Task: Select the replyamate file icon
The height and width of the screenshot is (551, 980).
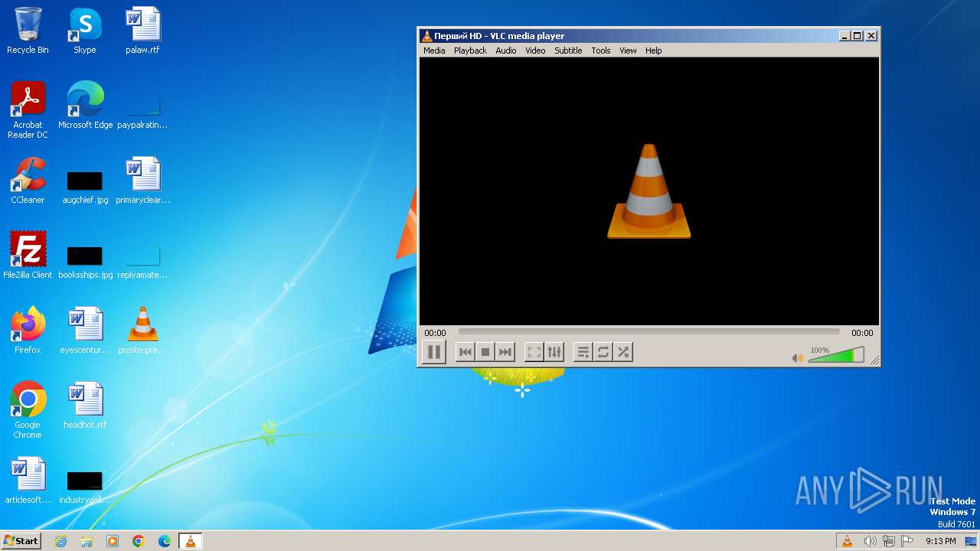Action: pyautogui.click(x=142, y=262)
